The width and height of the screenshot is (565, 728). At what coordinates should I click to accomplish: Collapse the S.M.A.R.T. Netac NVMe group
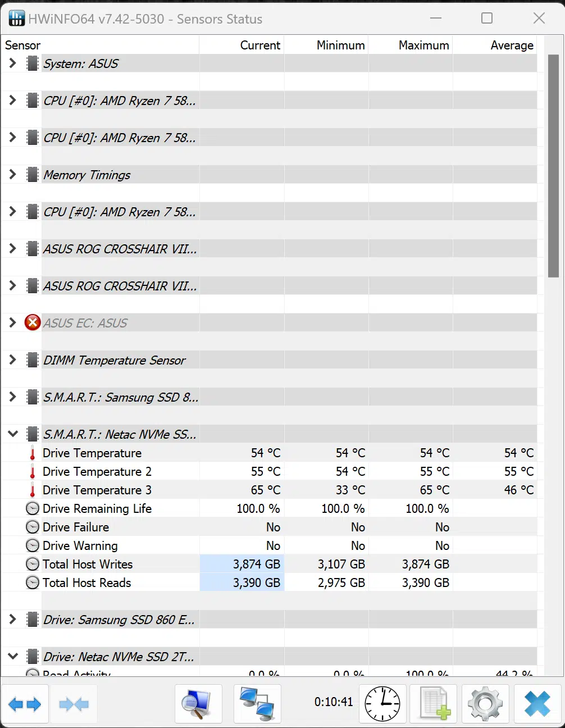(x=12, y=434)
